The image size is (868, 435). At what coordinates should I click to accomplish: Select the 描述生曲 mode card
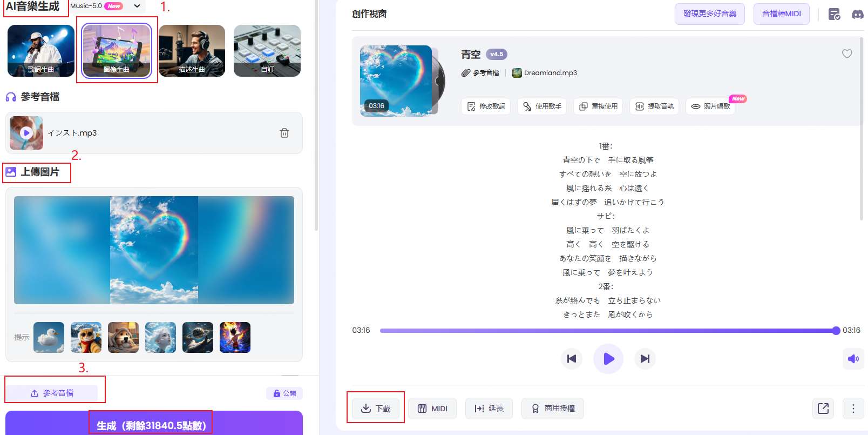192,51
